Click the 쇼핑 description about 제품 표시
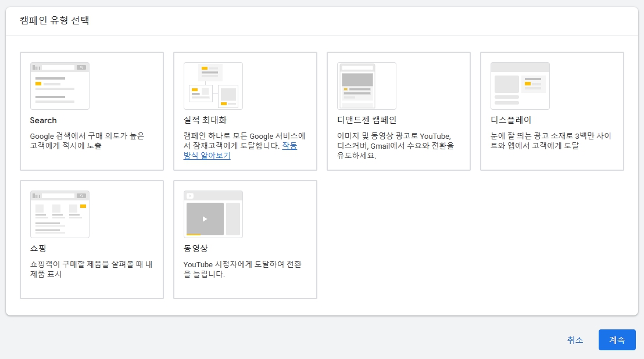 (x=91, y=269)
